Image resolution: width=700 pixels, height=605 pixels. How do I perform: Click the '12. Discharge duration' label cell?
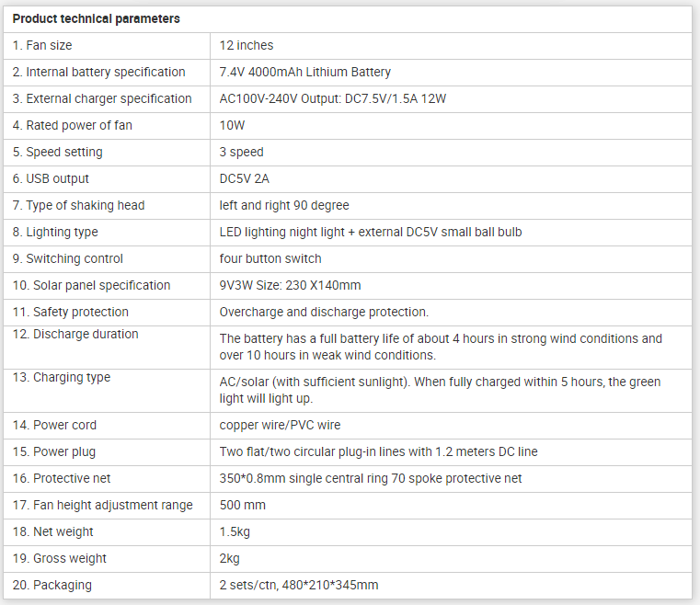pos(75,335)
